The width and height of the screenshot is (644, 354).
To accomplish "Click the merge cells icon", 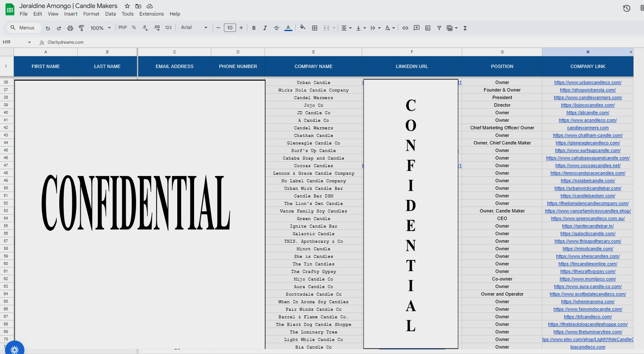I will (x=326, y=28).
